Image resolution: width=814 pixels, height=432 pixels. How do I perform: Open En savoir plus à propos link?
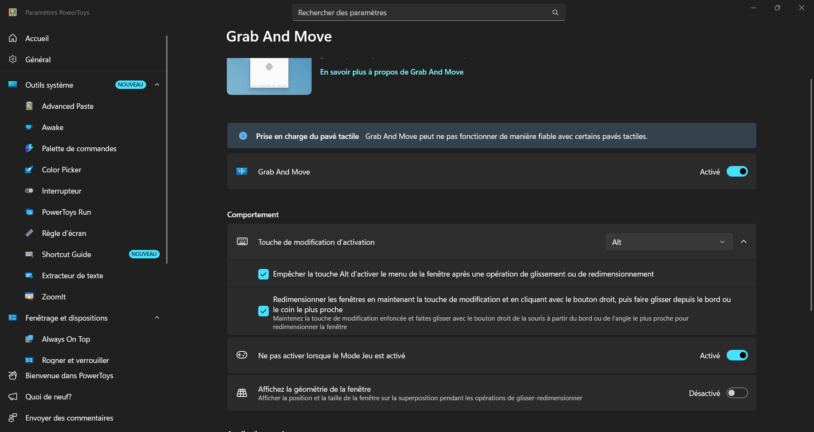[391, 72]
